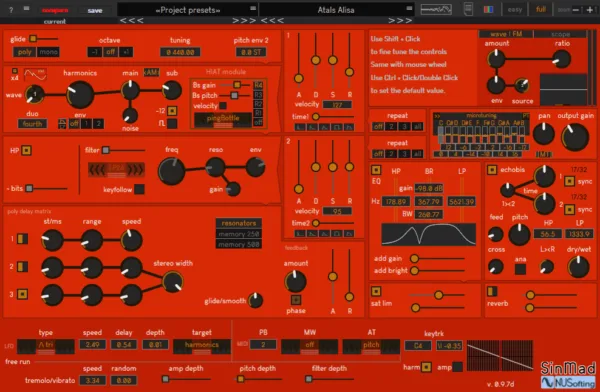The height and width of the screenshot is (392, 600).
Task: Click the keytrk curve graph
Action: (500, 355)
